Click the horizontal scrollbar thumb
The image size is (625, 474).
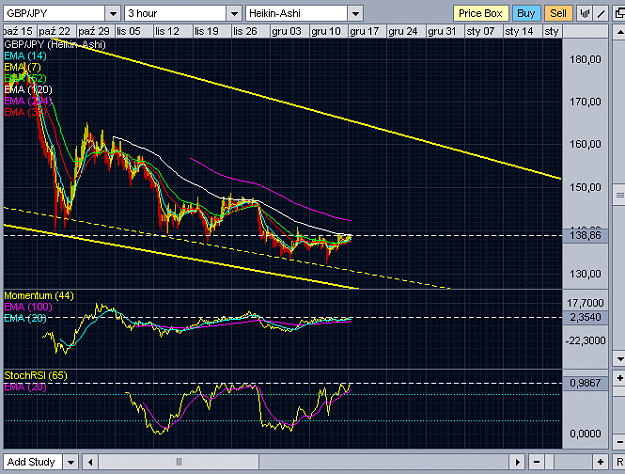[179, 462]
